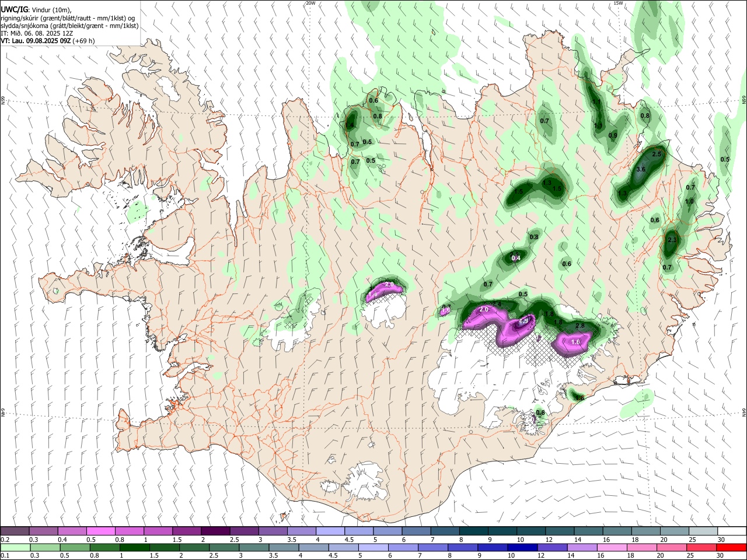The width and height of the screenshot is (747, 560).
Task: Click the bright red swatch in the rain legend
Action: click(x=731, y=547)
